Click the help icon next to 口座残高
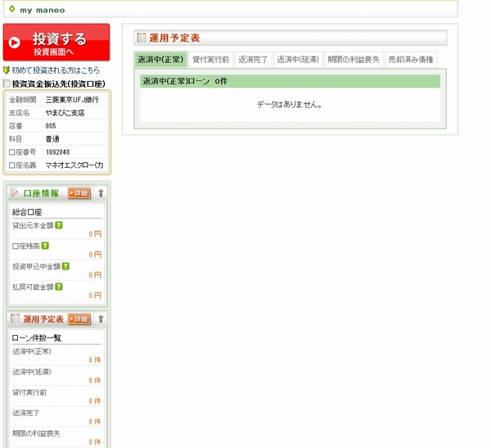Image resolution: width=491 pixels, height=448 pixels. (x=45, y=246)
